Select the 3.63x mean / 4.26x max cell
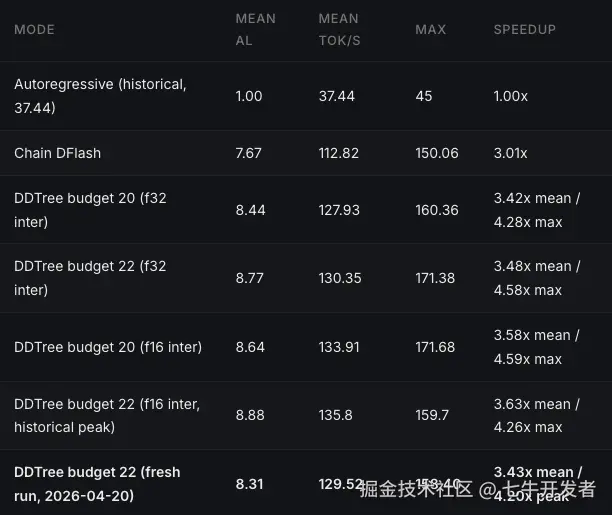The height and width of the screenshot is (515, 612). (537, 415)
